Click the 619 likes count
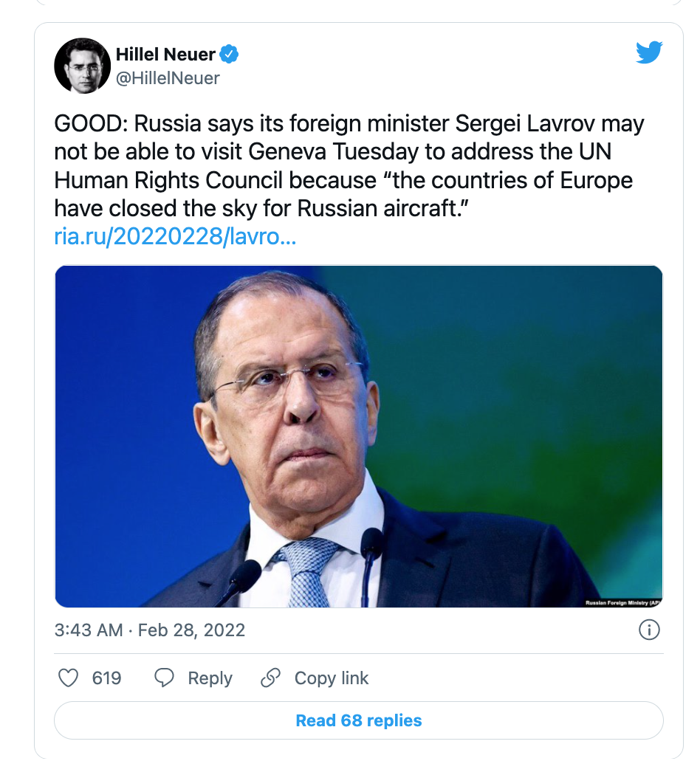Viewport: 700px width, 775px height. (106, 678)
